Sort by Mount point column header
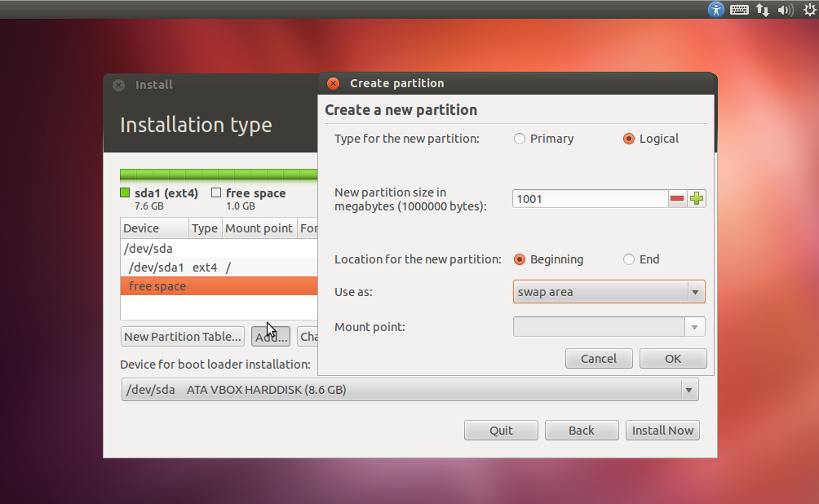Image resolution: width=819 pixels, height=504 pixels. click(x=259, y=228)
